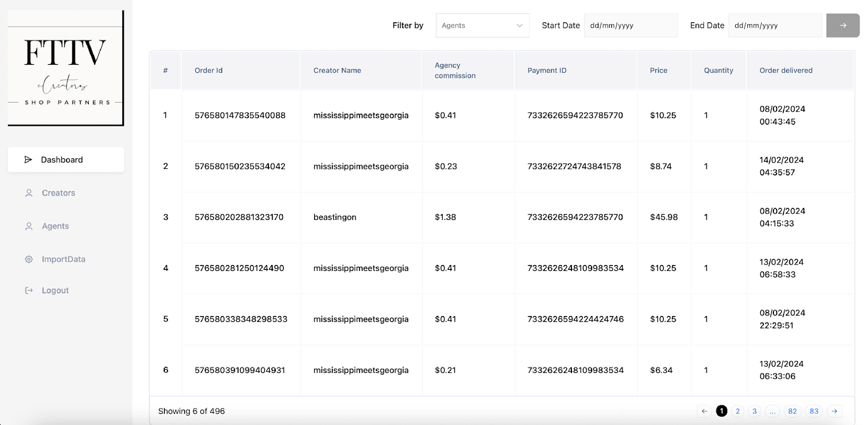868x425 pixels.
Task: Go to page 82
Action: coord(792,411)
